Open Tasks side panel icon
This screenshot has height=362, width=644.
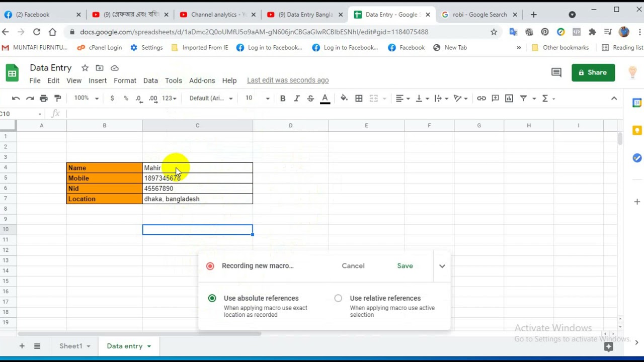pyautogui.click(x=637, y=158)
